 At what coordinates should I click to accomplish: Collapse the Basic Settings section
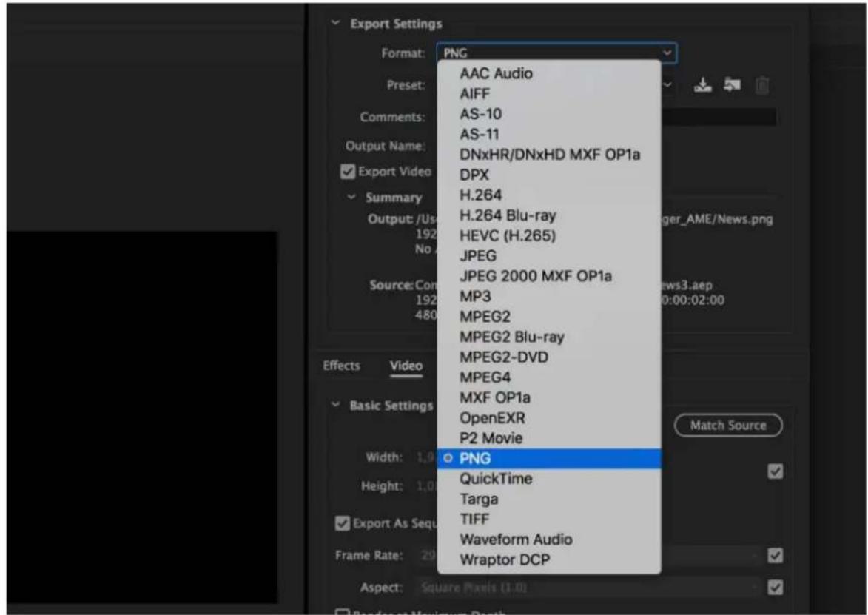334,405
